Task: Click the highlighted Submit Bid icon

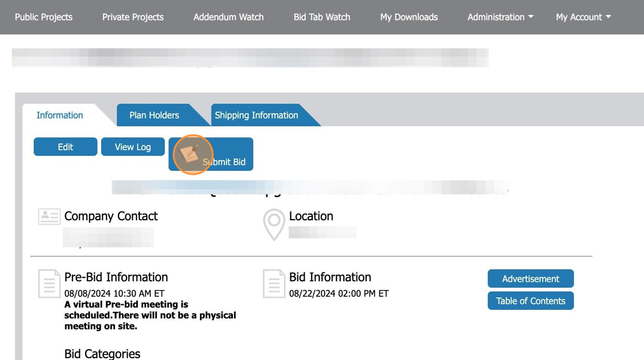Action: (192, 154)
